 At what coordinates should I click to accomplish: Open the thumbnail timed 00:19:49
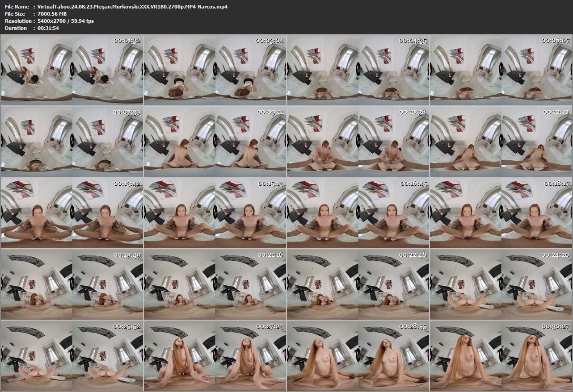point(72,284)
